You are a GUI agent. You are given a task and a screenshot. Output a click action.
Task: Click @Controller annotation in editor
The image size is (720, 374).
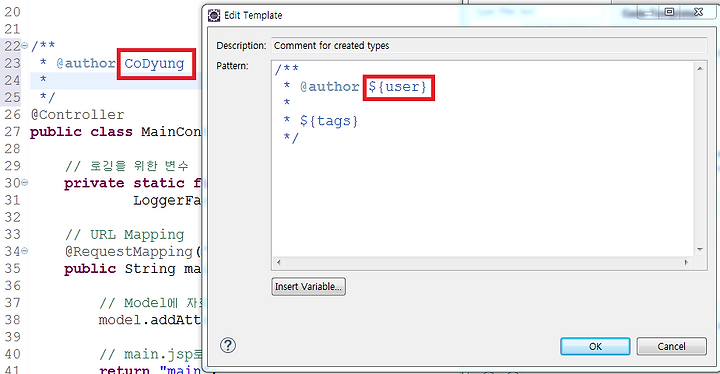77,114
